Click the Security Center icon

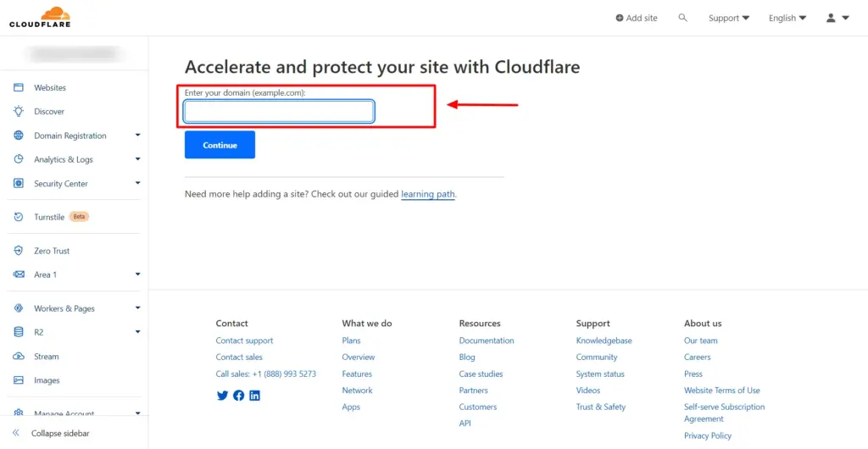pos(19,183)
